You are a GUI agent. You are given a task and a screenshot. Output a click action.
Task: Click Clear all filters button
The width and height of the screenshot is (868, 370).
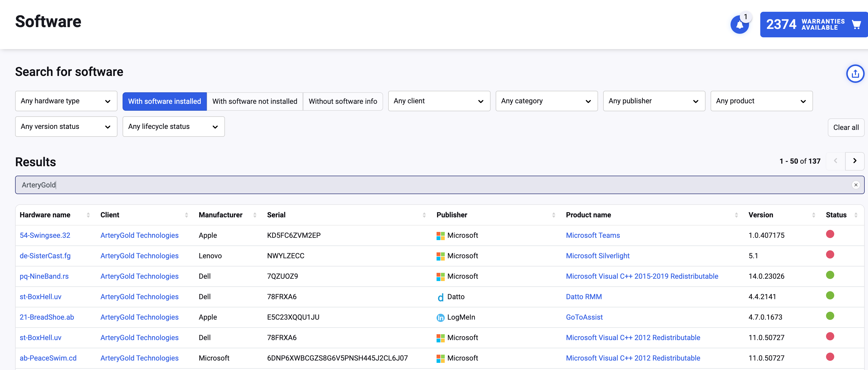846,128
